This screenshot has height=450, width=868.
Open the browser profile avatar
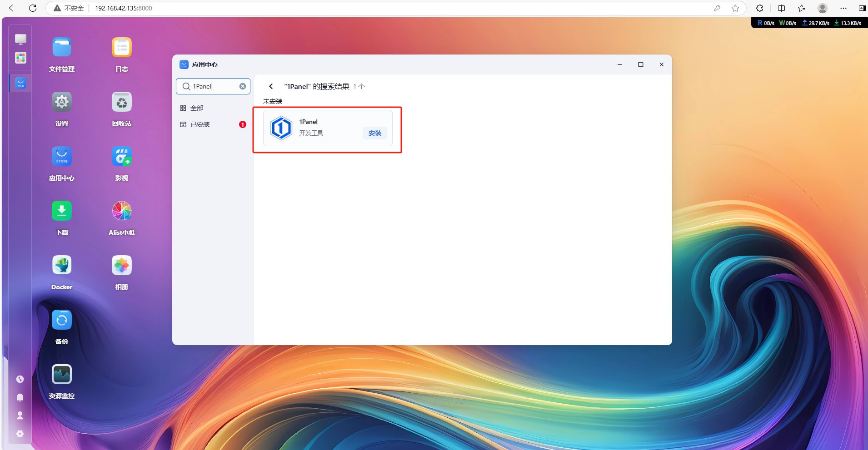[x=823, y=8]
